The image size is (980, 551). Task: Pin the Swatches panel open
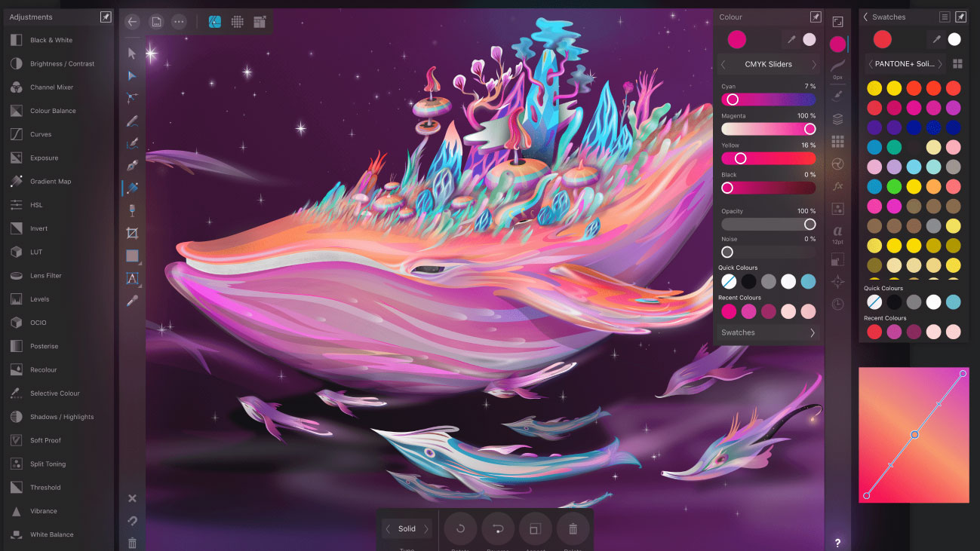point(960,16)
